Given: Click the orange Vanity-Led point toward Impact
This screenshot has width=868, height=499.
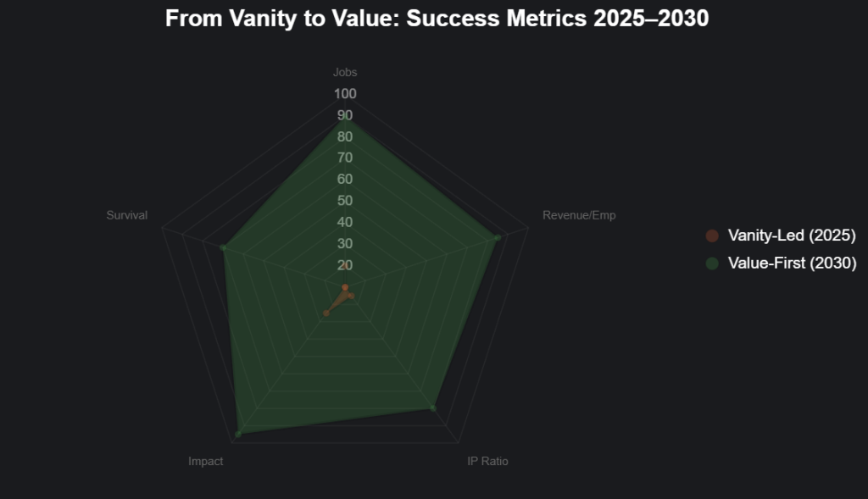Looking at the screenshot, I should coord(326,313).
